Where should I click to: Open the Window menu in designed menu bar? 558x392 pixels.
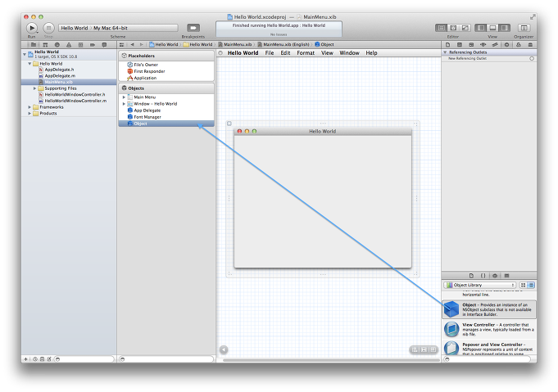point(349,53)
